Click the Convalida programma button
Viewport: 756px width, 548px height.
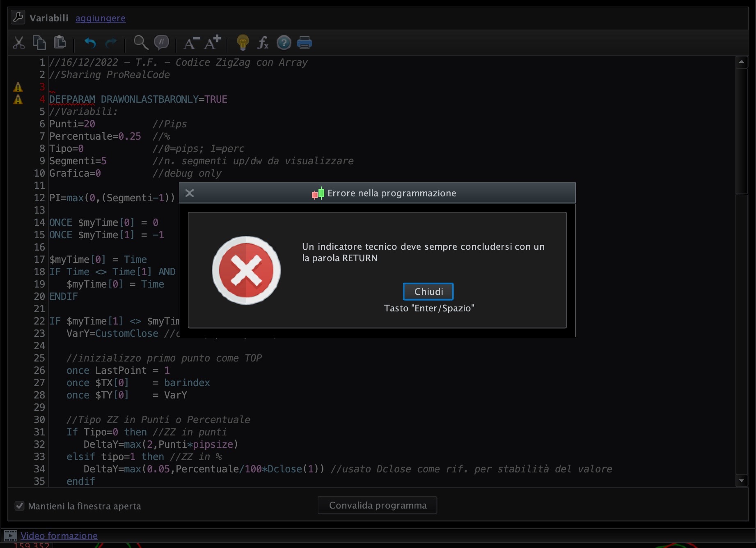tap(378, 505)
